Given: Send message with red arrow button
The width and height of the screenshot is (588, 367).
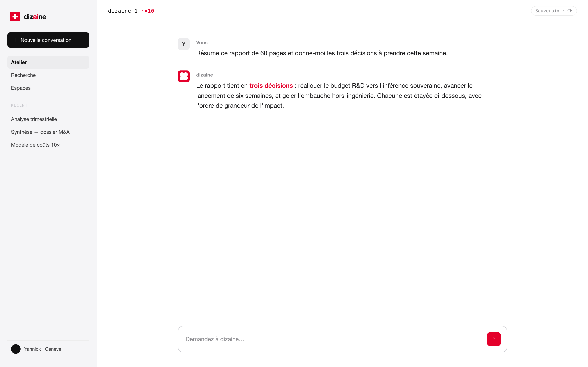Looking at the screenshot, I should [494, 339].
